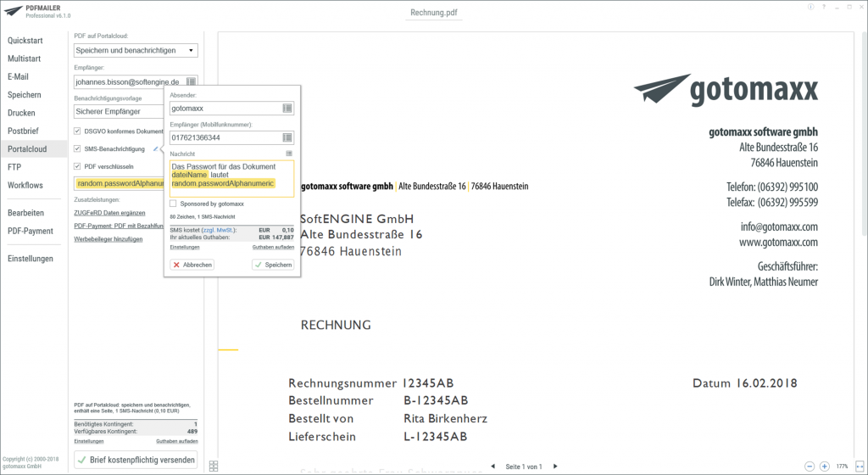This screenshot has width=868, height=475.
Task: Open Bearbeiten in the sidebar
Action: (x=25, y=213)
